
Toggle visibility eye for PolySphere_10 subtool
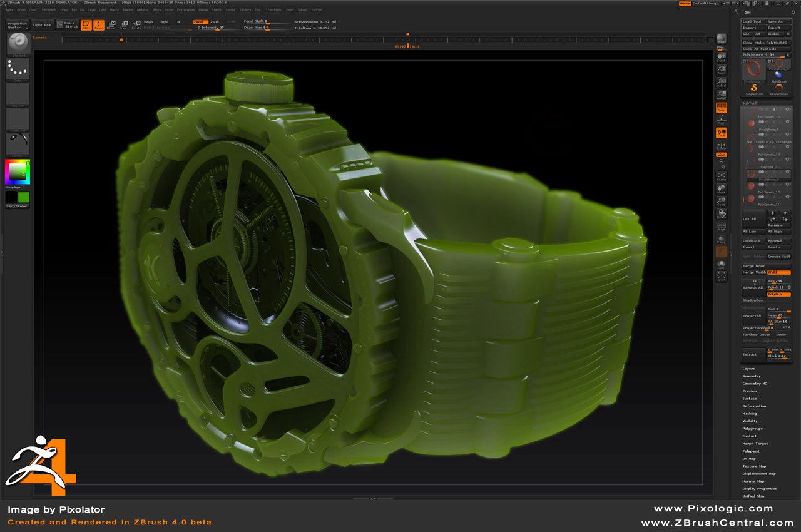click(787, 110)
